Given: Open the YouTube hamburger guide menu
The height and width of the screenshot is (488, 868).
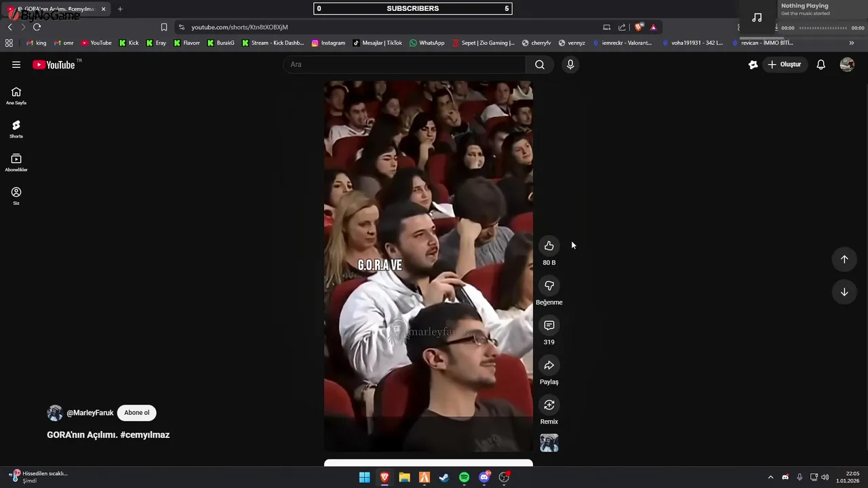Looking at the screenshot, I should coord(16,64).
